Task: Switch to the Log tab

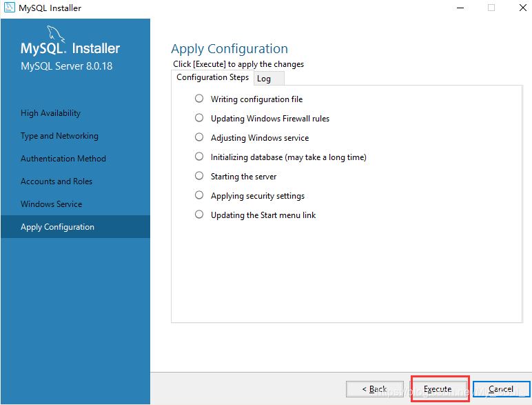Action: coord(268,79)
